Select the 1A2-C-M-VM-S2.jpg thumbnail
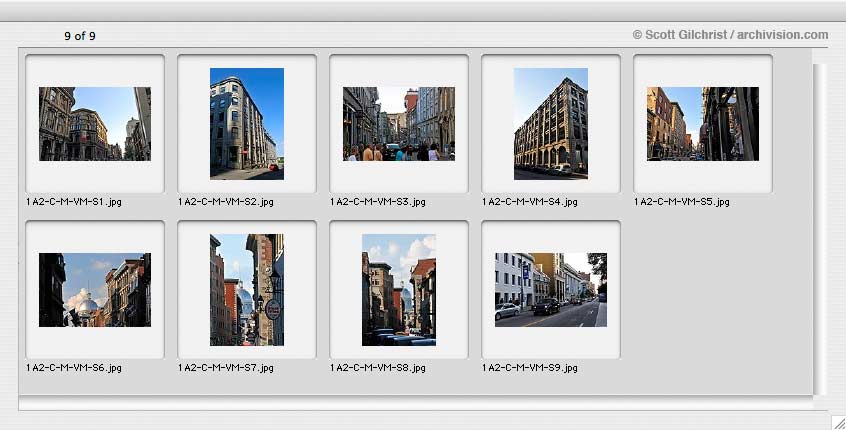 click(x=247, y=124)
